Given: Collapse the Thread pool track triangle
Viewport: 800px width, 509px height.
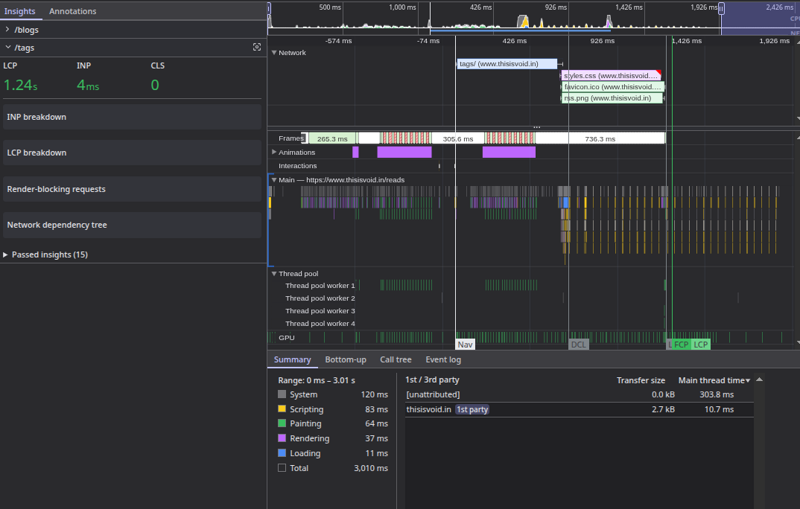Looking at the screenshot, I should [x=274, y=273].
